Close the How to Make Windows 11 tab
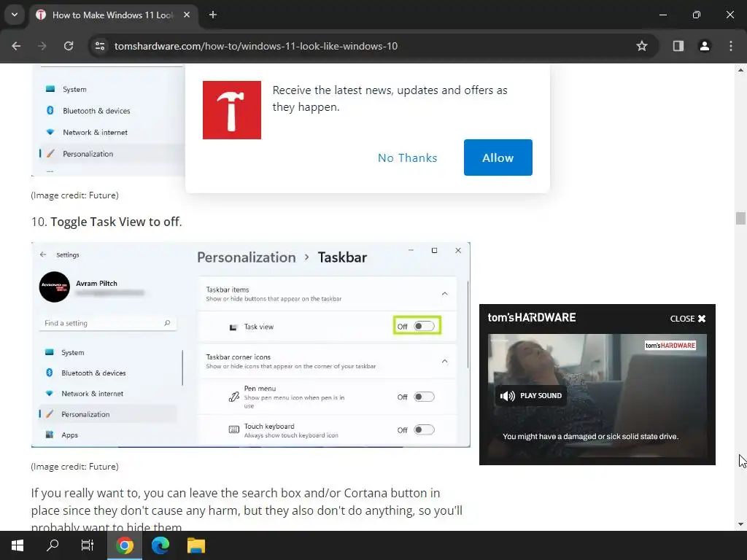747x560 pixels. point(187,15)
